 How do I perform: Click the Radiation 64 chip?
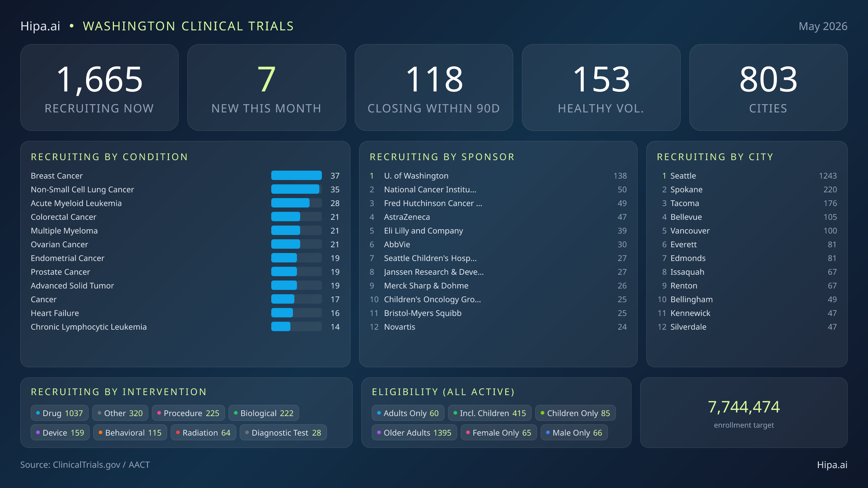pyautogui.click(x=203, y=432)
